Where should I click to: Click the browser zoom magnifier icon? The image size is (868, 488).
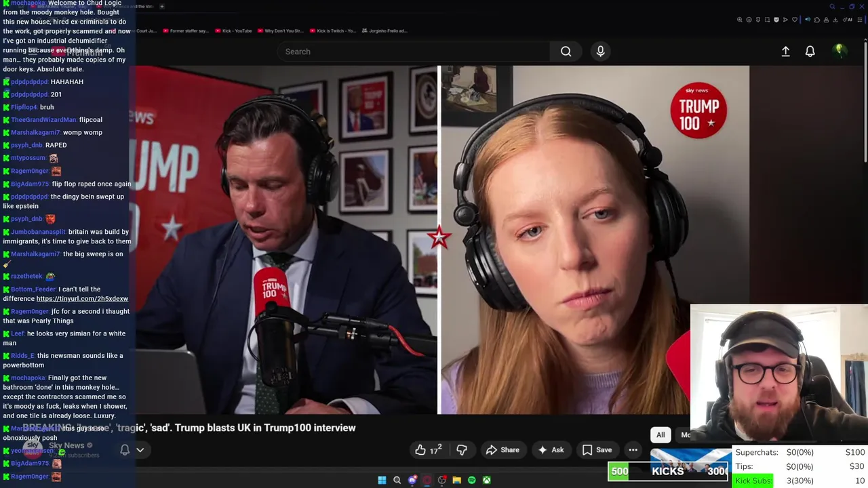[739, 20]
